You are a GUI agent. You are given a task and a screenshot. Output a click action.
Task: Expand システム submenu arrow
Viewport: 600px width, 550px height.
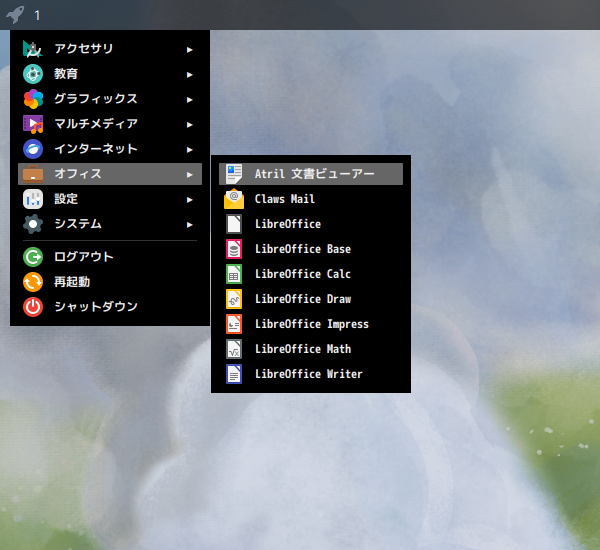click(189, 225)
